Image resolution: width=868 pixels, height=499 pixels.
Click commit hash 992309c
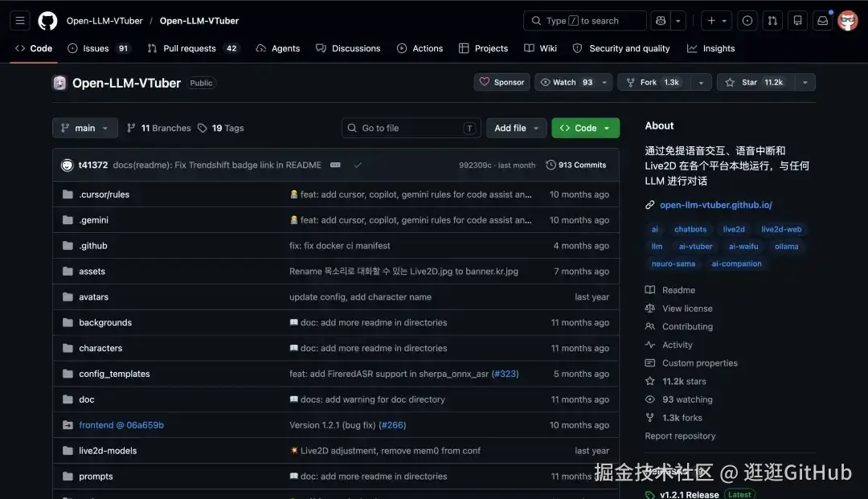(x=475, y=165)
